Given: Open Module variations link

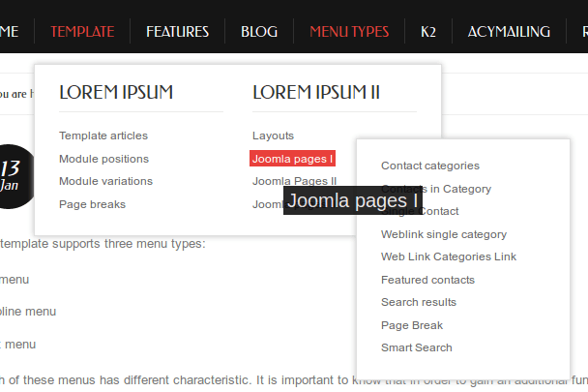Looking at the screenshot, I should point(105,181).
